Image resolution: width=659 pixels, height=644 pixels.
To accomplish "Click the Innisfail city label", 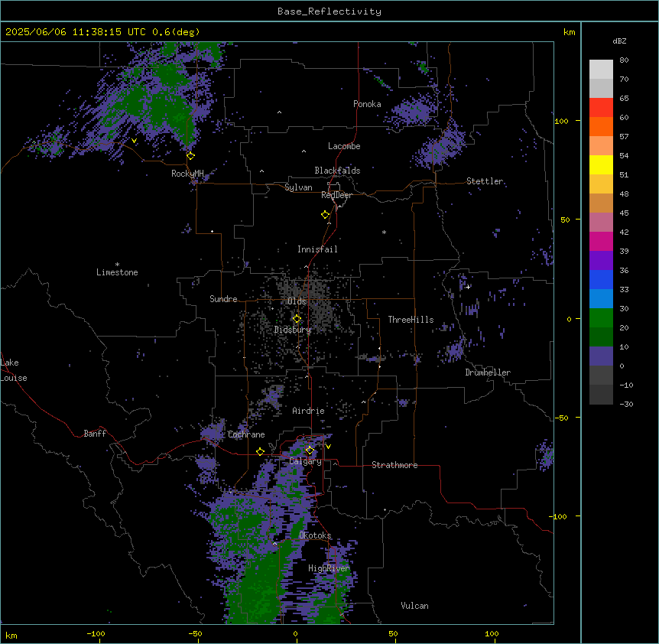I will tap(317, 249).
